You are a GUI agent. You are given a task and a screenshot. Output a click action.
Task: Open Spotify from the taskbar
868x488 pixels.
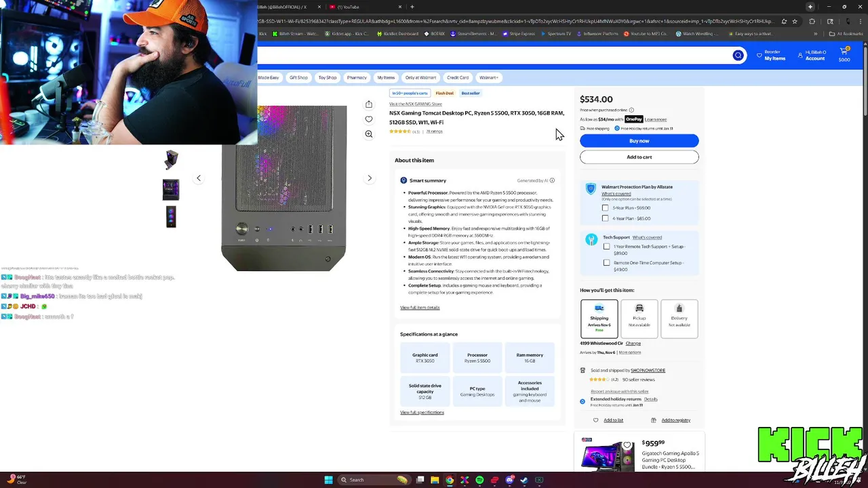[x=479, y=480]
